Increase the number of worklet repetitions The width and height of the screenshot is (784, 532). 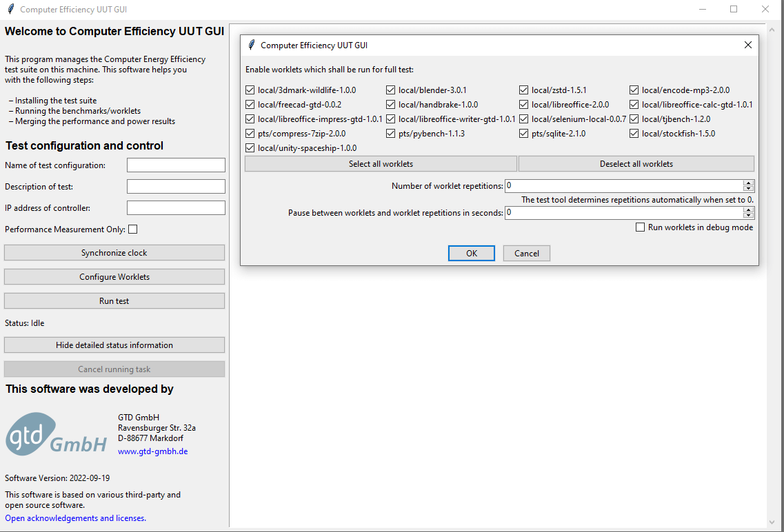[x=749, y=183]
